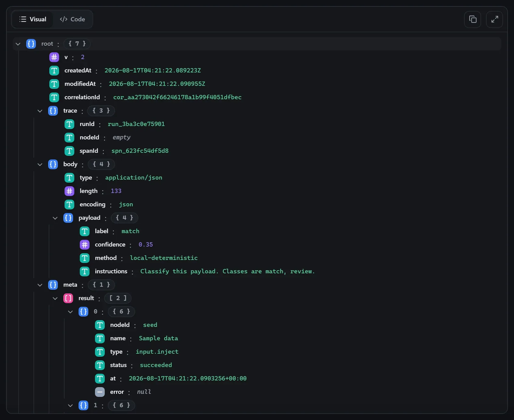The height and width of the screenshot is (420, 514).
Task: Collapse the meta object chevron
Action: [x=40, y=285]
